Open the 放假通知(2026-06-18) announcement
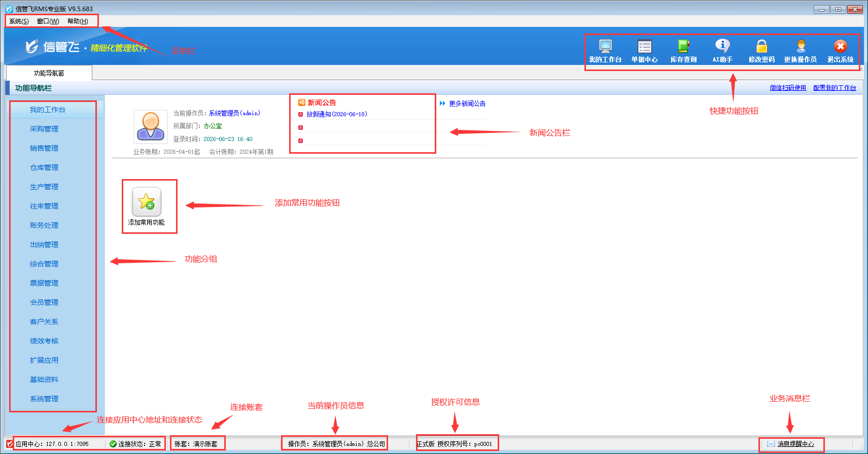The height and width of the screenshot is (454, 868). pos(337,114)
